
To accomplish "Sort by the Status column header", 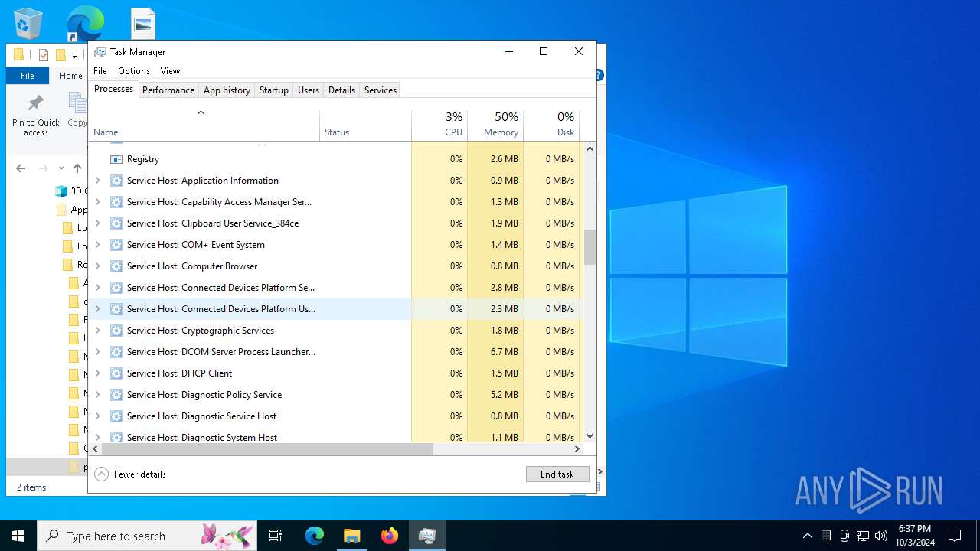I will (x=366, y=125).
